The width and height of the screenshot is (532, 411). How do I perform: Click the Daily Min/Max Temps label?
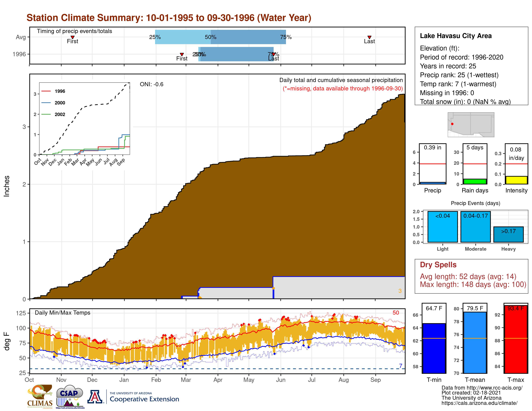(63, 313)
